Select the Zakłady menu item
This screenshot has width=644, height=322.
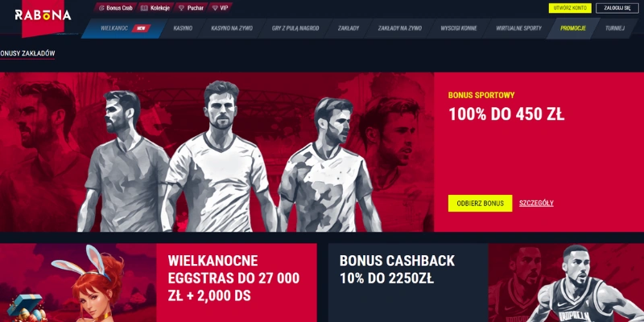349,28
